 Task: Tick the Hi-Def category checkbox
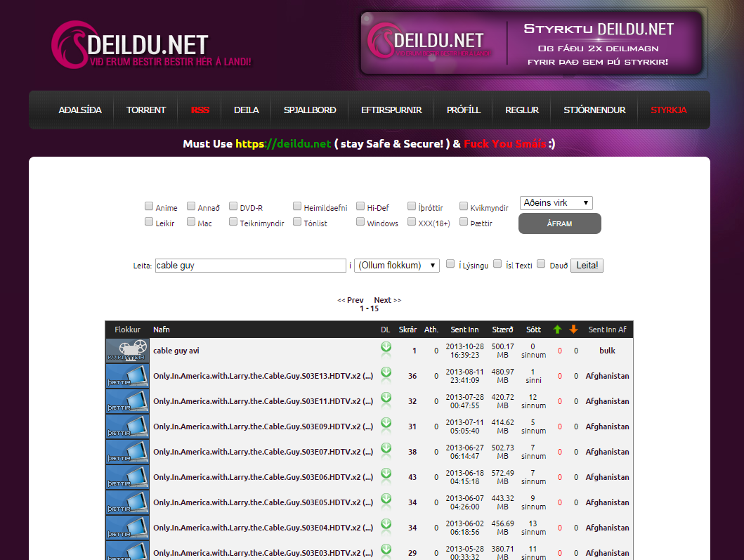360,207
